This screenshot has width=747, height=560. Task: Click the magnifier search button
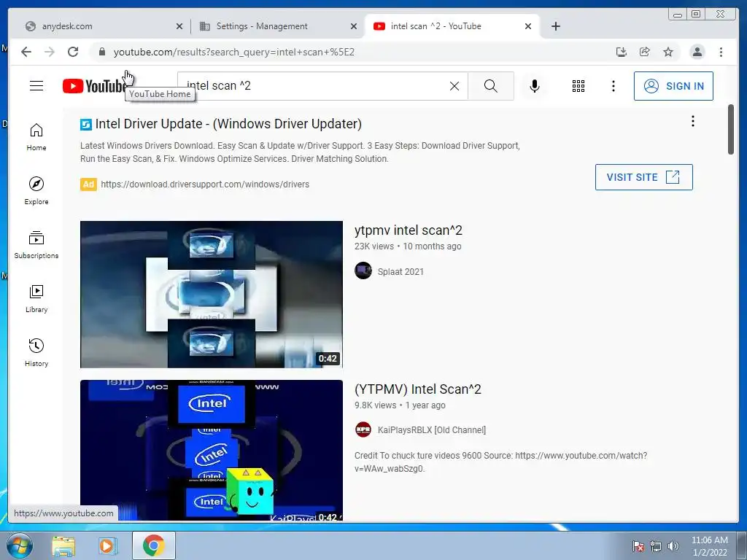491,86
